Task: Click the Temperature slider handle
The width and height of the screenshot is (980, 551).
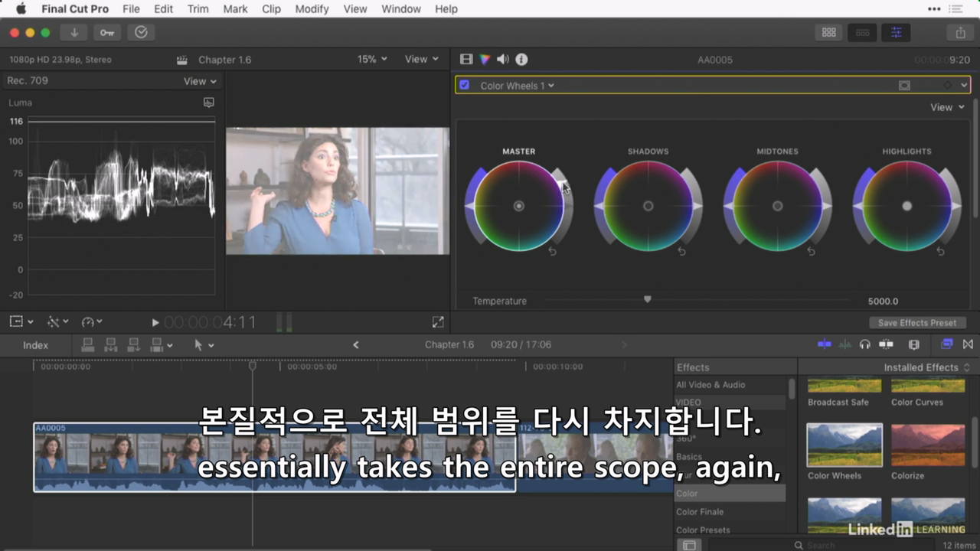Action: coord(647,300)
